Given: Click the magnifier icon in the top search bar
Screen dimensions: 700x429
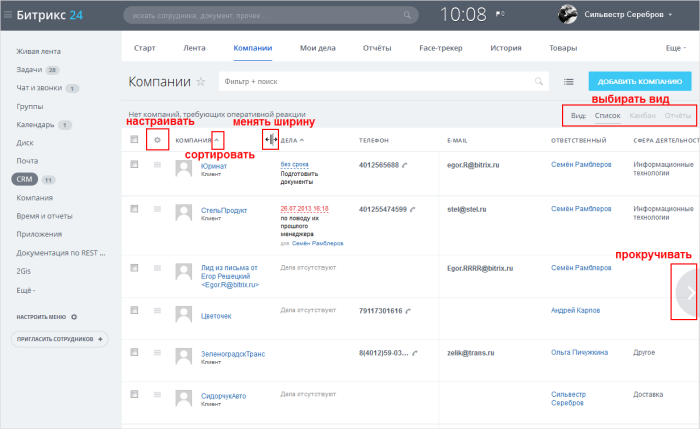Looking at the screenshot, I should (x=407, y=15).
